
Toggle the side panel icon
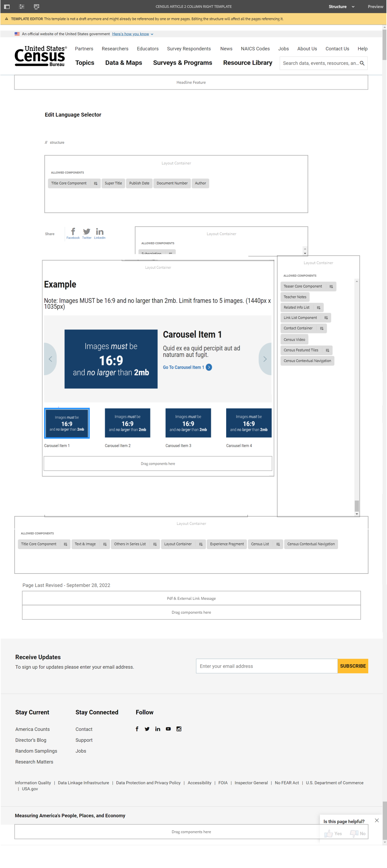pos(7,6)
